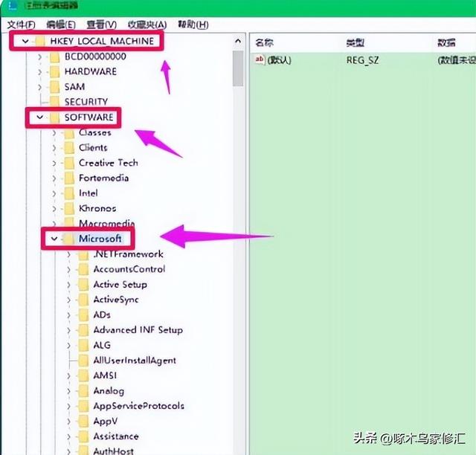Click the Advanced INF Setup folder icon
476x455 pixels.
point(83,330)
